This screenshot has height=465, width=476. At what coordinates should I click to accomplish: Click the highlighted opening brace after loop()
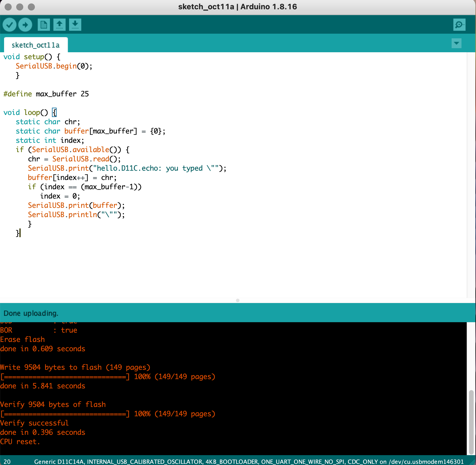tap(54, 113)
